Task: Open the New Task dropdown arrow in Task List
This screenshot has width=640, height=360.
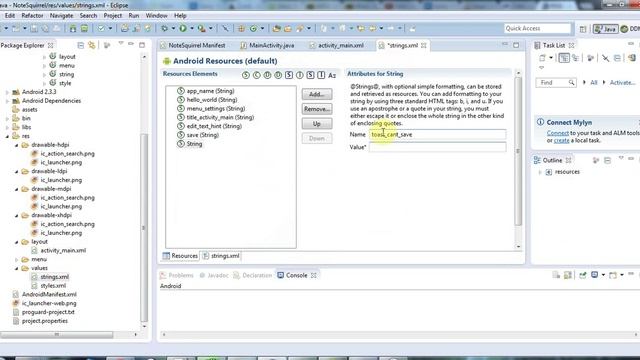Action: 551,58
